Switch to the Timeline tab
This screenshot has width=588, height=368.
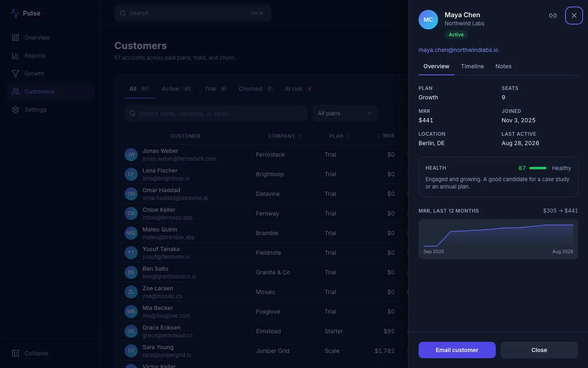(472, 66)
